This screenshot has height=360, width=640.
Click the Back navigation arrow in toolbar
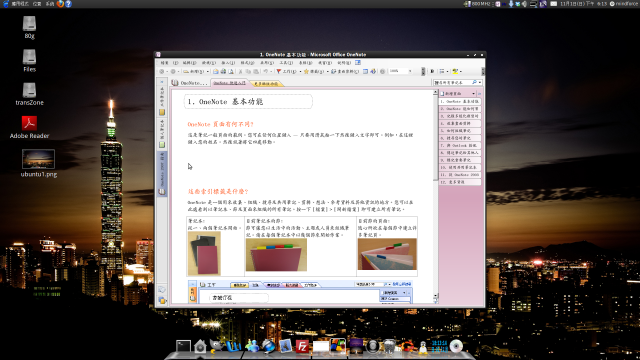(162, 71)
